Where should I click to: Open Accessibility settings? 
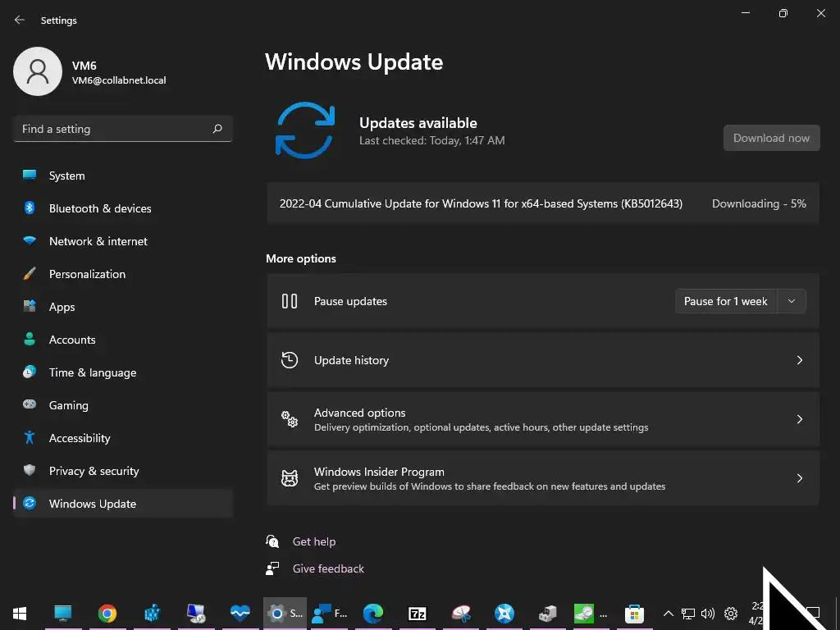click(123, 438)
